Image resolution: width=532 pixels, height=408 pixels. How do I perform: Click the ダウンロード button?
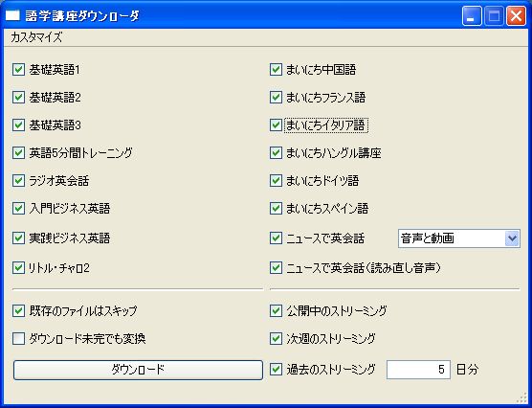(138, 370)
